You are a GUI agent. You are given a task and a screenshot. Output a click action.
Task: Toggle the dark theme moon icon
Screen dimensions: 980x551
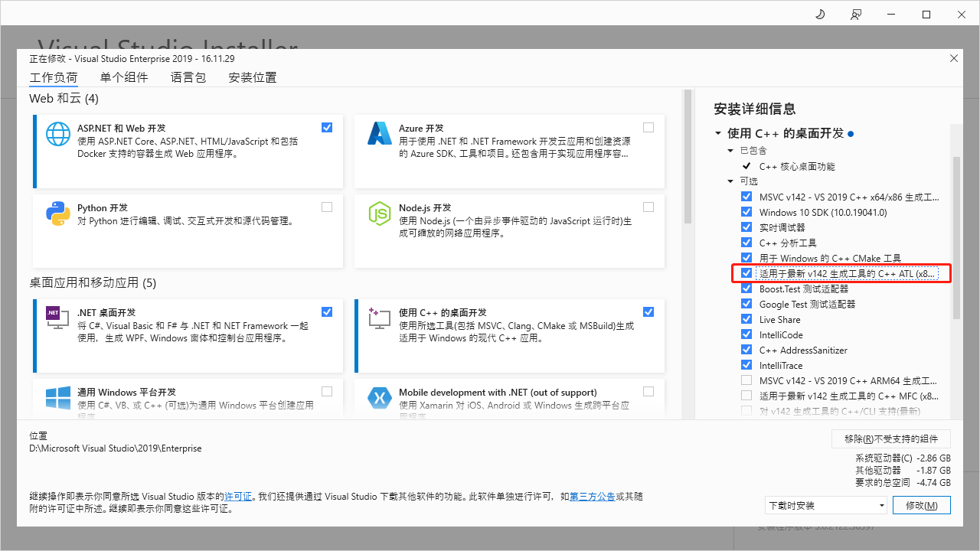820,15
